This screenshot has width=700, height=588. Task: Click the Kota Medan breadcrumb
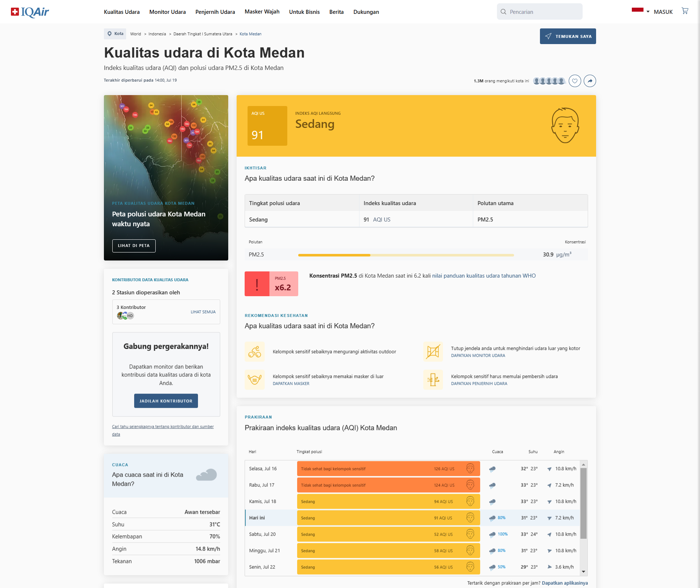tap(250, 34)
